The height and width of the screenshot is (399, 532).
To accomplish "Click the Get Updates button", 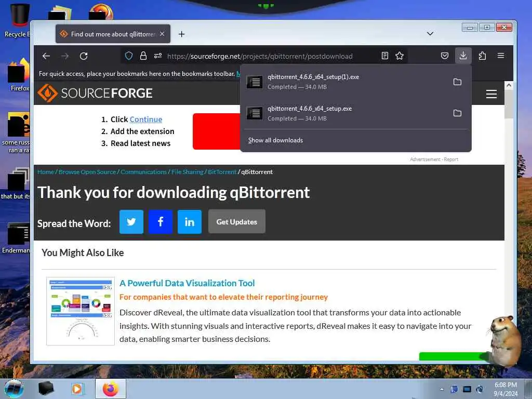I will tap(237, 221).
